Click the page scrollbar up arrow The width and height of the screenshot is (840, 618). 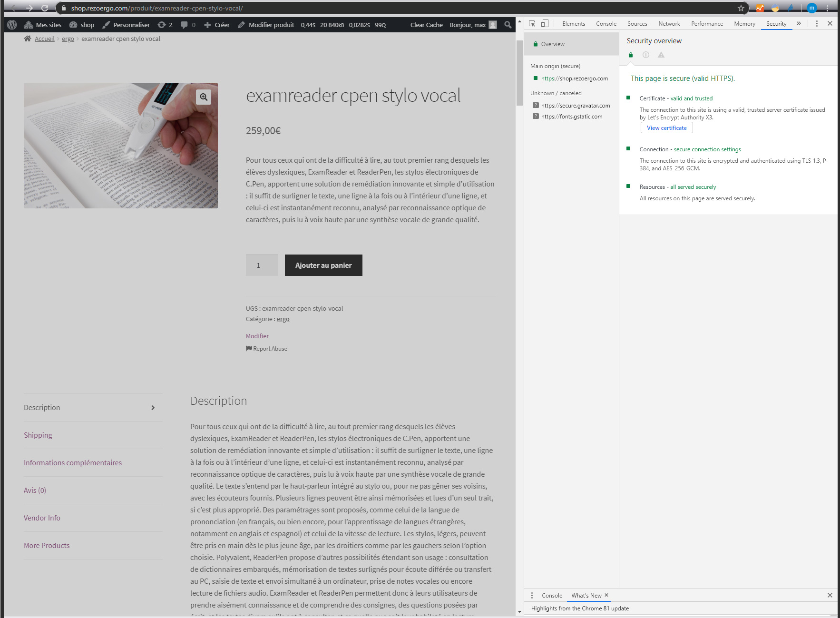[519, 22]
